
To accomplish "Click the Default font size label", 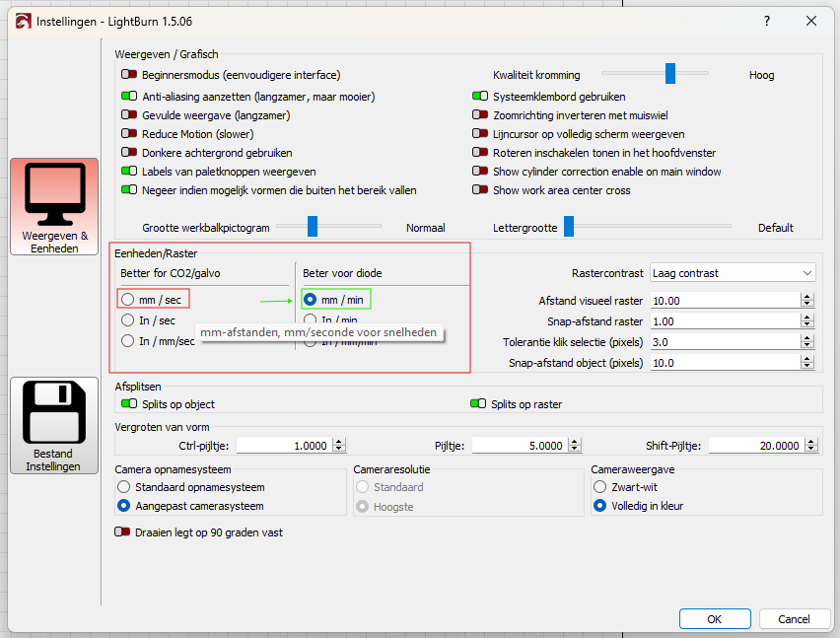I will click(x=776, y=228).
